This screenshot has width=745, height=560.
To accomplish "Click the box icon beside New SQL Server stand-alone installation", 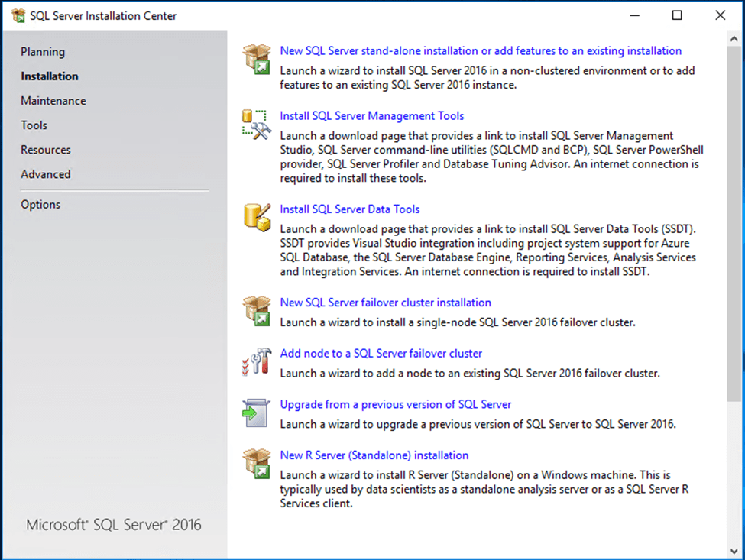I will [256, 59].
